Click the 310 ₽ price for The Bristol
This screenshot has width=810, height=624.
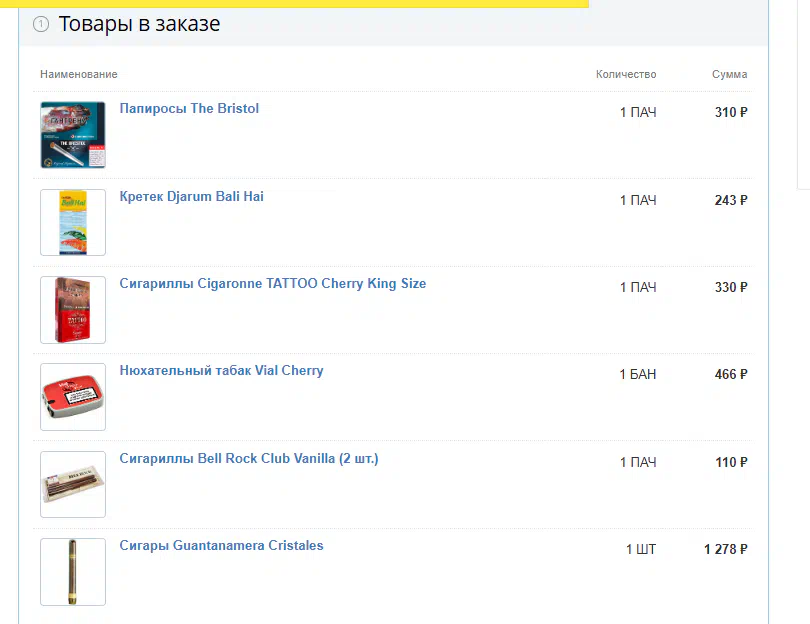(x=731, y=112)
